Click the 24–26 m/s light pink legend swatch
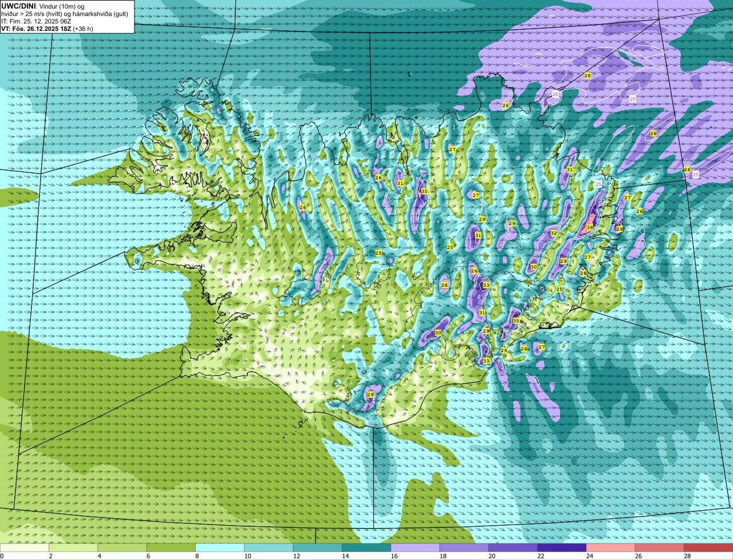The image size is (733, 560). [x=610, y=547]
